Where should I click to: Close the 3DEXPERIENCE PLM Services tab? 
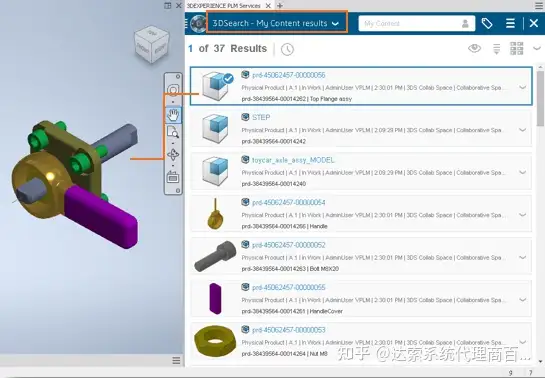268,6
